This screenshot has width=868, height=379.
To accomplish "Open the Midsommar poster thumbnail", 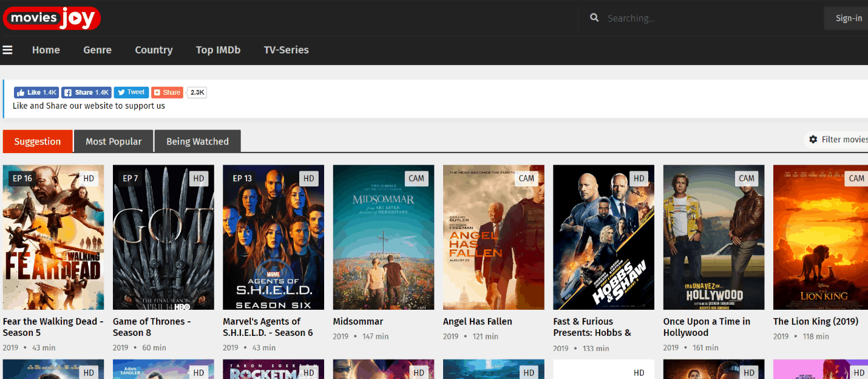I will pos(384,237).
